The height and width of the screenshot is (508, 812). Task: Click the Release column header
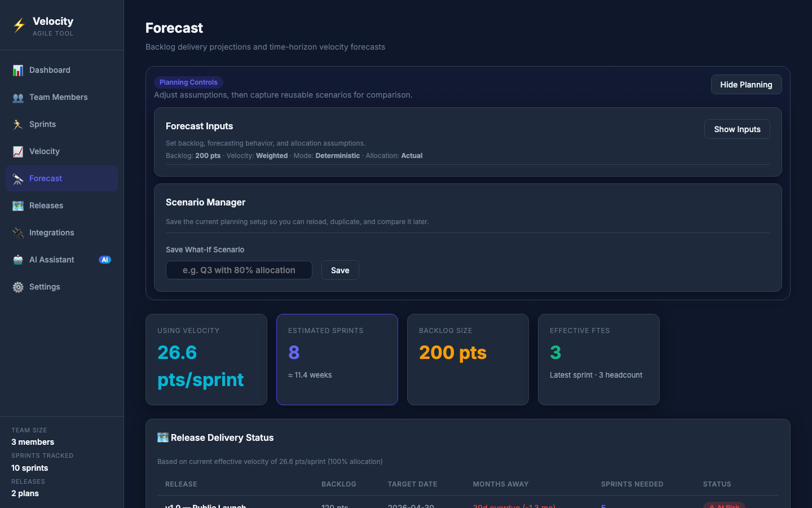coord(181,484)
